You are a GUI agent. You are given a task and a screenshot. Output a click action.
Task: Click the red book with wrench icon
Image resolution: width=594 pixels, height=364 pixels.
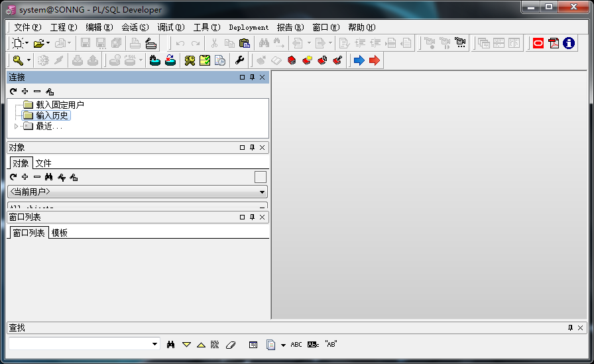click(337, 60)
